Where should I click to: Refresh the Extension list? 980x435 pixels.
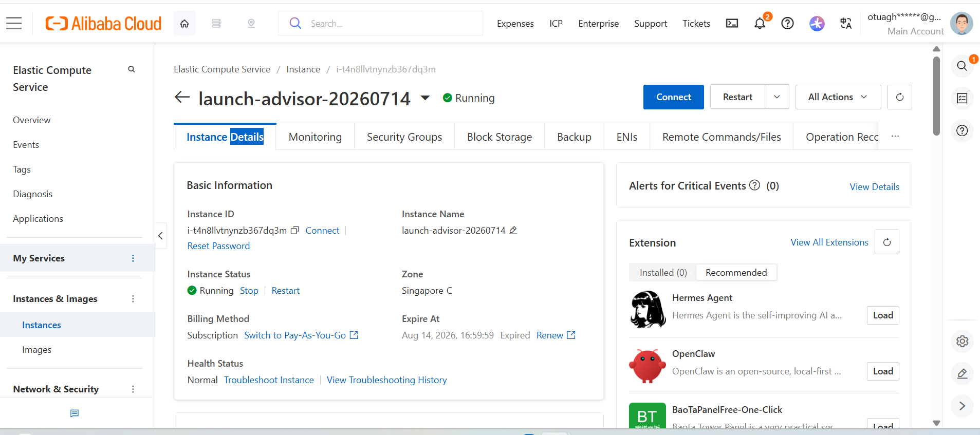(887, 242)
